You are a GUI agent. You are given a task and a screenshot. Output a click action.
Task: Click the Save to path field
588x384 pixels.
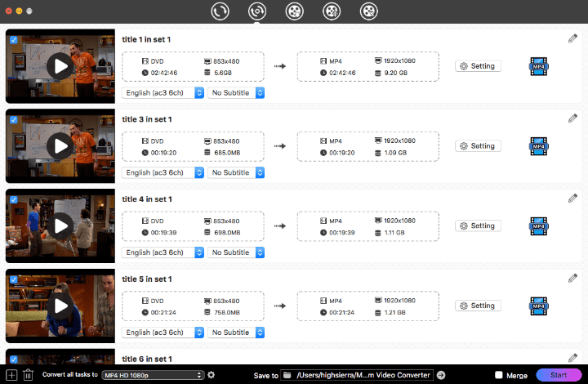(x=357, y=375)
